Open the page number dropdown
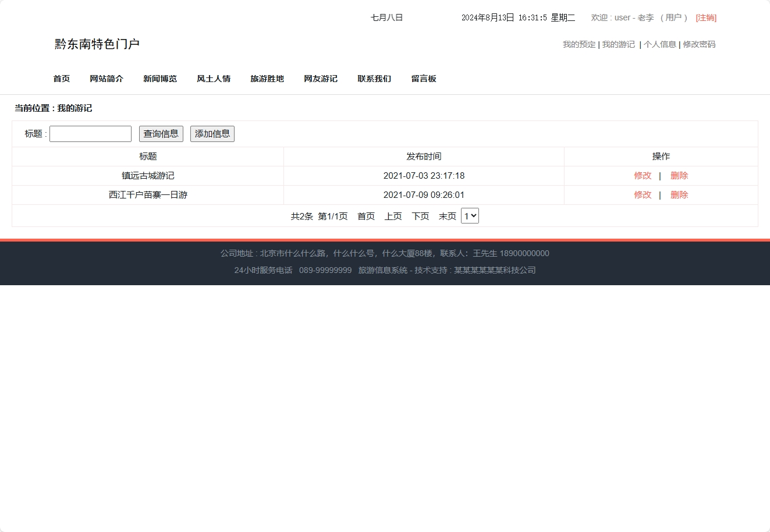The height and width of the screenshot is (532, 770). 470,216
